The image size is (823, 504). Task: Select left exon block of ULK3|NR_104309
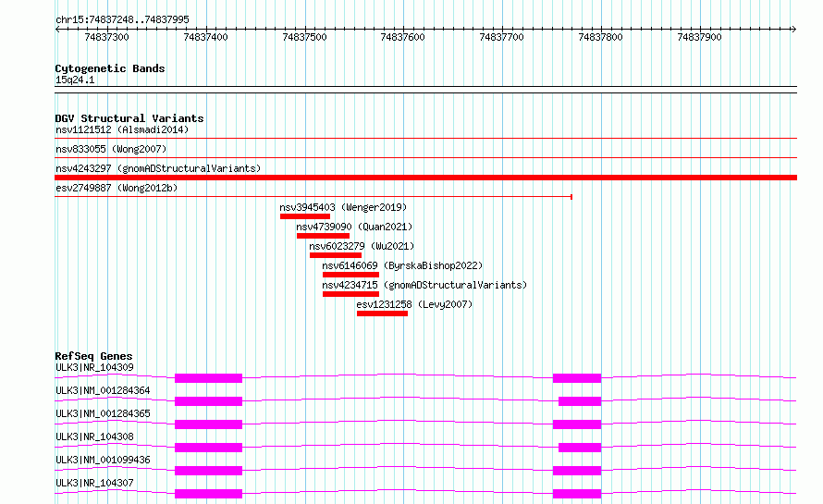[x=208, y=378]
